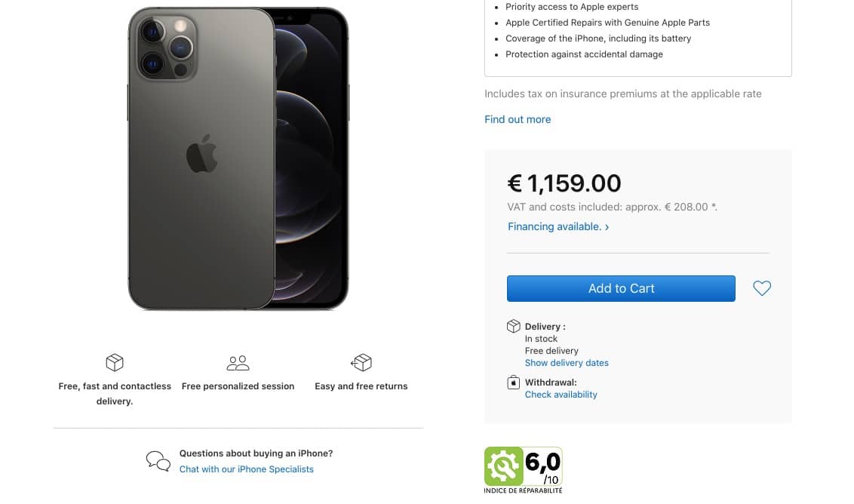Image resolution: width=854 pixels, height=504 pixels.
Task: Open Chat with our iPhone Specialists
Action: click(246, 469)
